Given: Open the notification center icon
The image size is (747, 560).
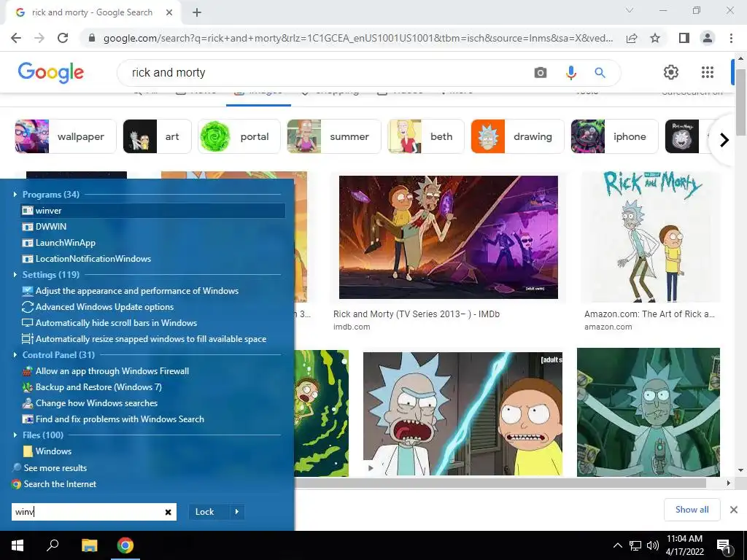Looking at the screenshot, I should click(x=724, y=546).
